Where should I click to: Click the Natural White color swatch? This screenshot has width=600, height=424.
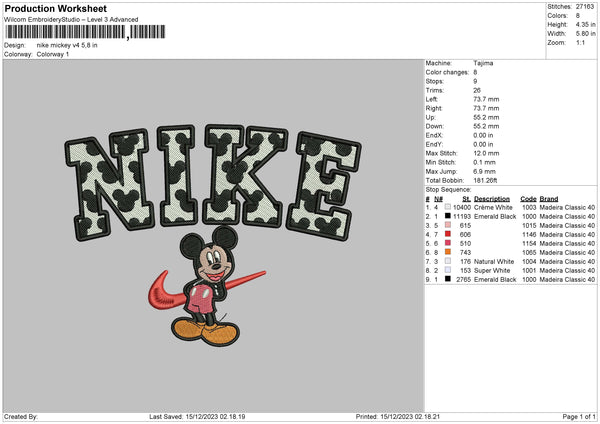click(447, 261)
